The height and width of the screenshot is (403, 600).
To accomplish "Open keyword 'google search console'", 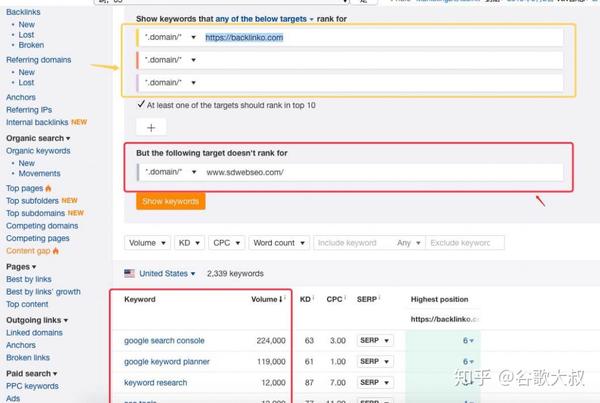I will 164,341.
